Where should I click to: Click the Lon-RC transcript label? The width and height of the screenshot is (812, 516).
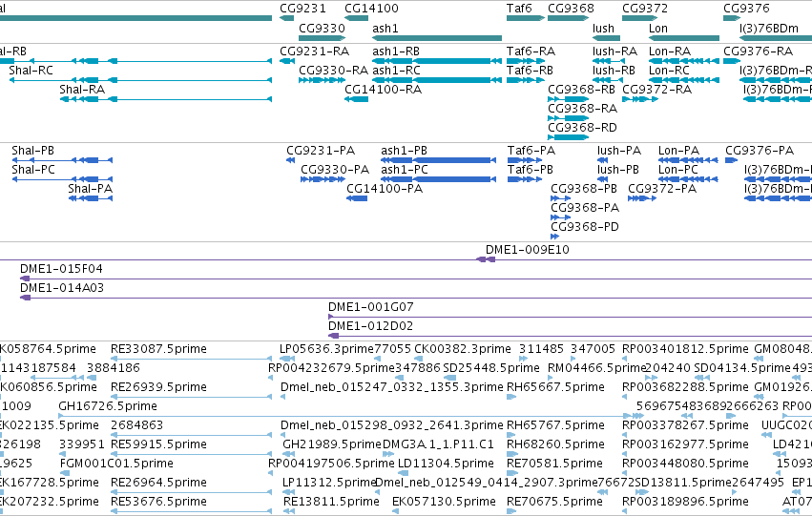669,70
